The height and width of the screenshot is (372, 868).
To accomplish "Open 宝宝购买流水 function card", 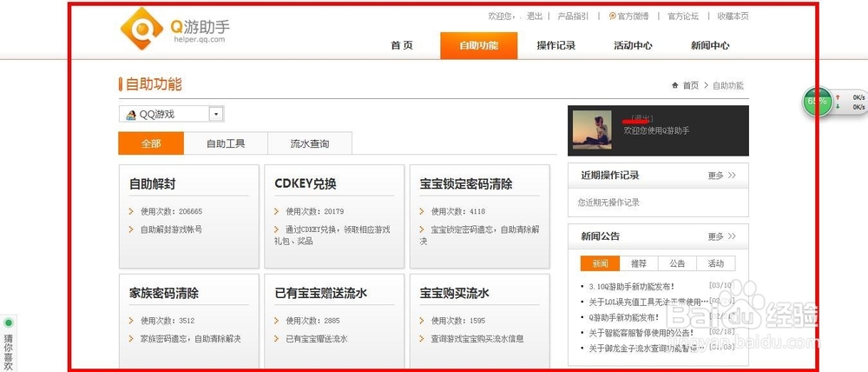I will point(479,321).
